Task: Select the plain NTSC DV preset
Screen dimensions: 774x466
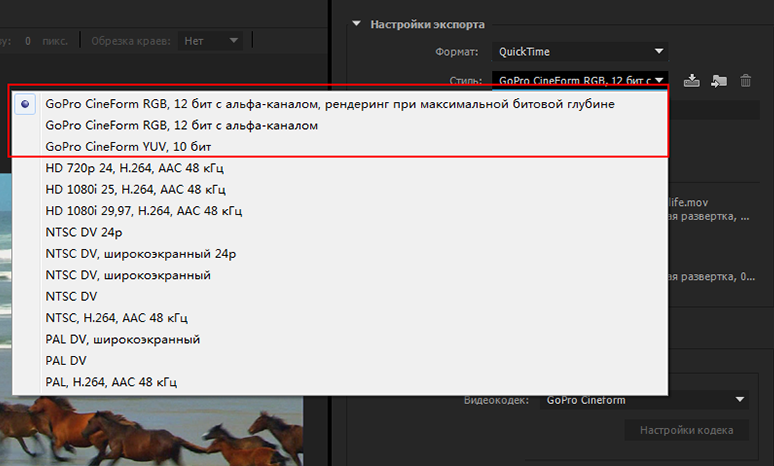Action: pyautogui.click(x=341, y=296)
